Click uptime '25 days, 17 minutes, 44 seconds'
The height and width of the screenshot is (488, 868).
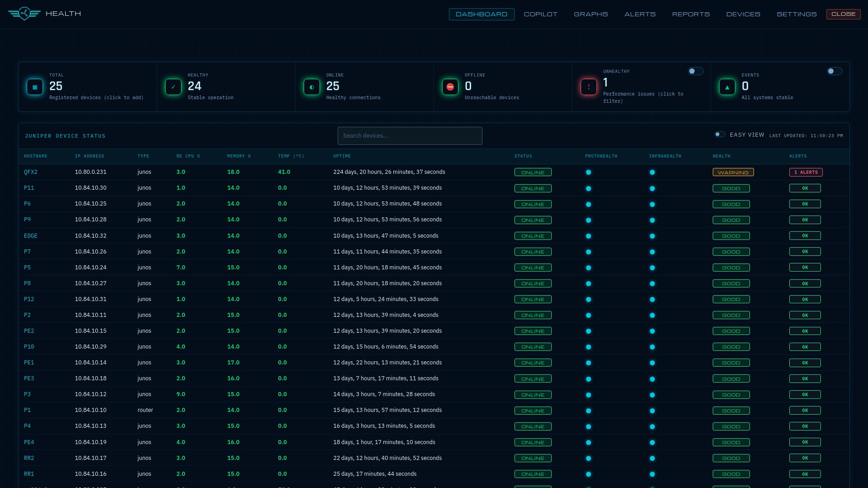coord(375,474)
